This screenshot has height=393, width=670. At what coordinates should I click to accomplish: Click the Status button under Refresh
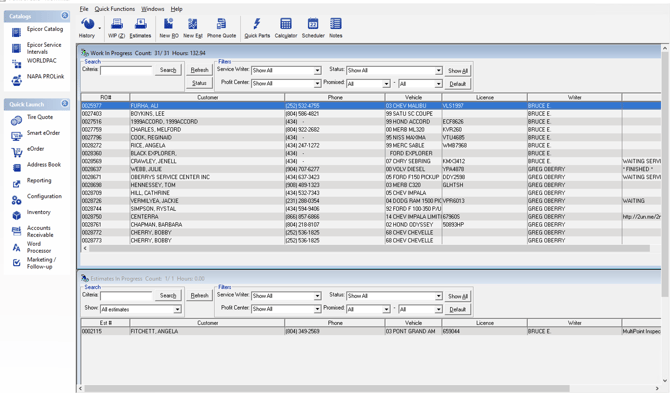tap(200, 83)
